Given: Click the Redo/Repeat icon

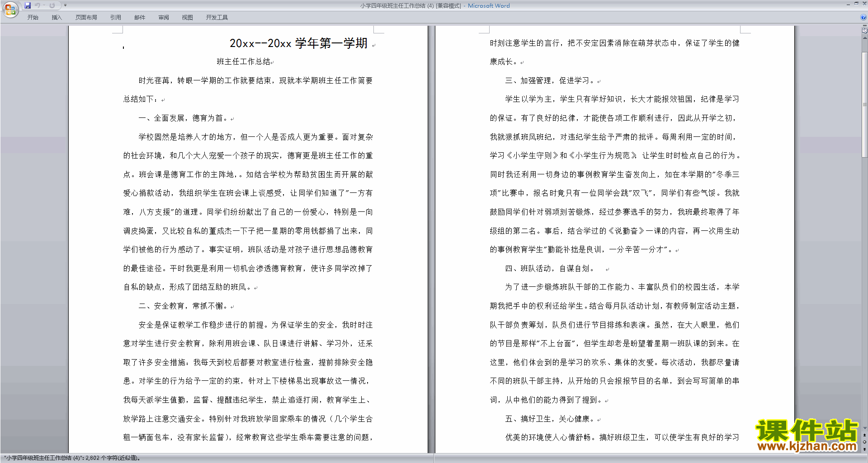Looking at the screenshot, I should [52, 5].
